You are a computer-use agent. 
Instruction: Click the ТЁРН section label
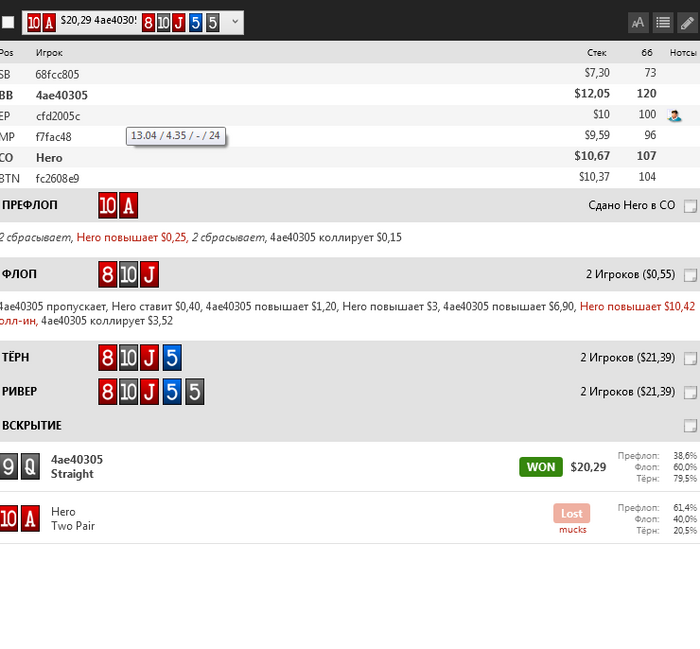(16, 358)
